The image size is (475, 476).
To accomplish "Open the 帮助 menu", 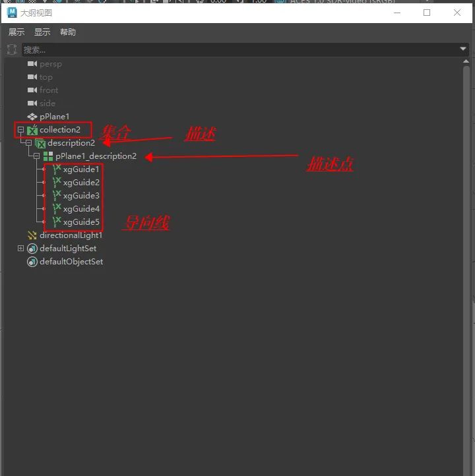I will 68,32.
